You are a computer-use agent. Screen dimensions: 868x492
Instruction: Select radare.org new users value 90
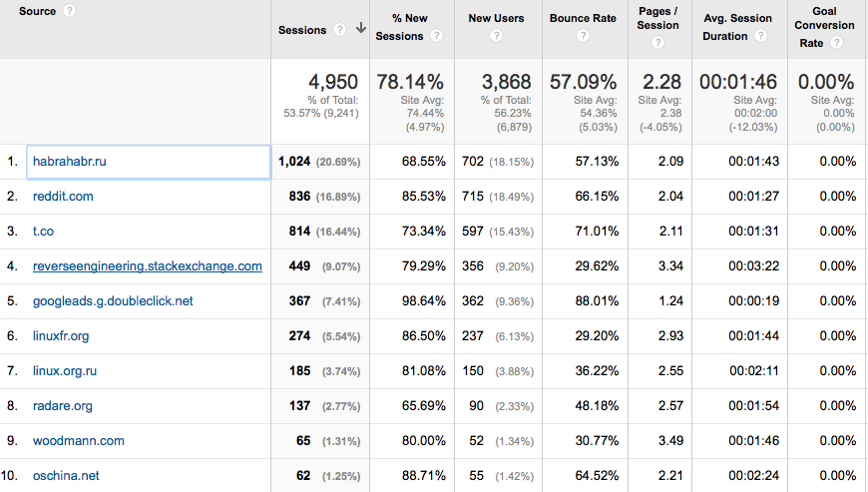476,405
